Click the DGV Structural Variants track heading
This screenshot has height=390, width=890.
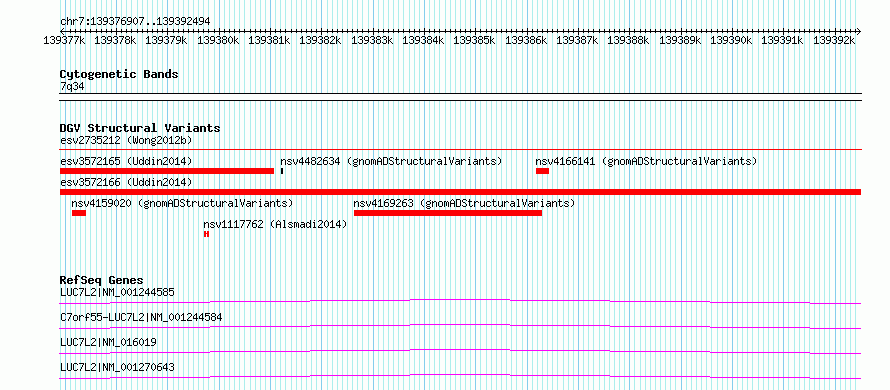[x=140, y=128]
